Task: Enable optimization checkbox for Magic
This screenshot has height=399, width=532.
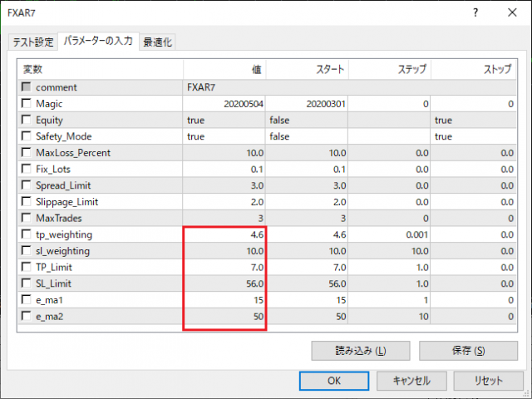Action: click(26, 103)
